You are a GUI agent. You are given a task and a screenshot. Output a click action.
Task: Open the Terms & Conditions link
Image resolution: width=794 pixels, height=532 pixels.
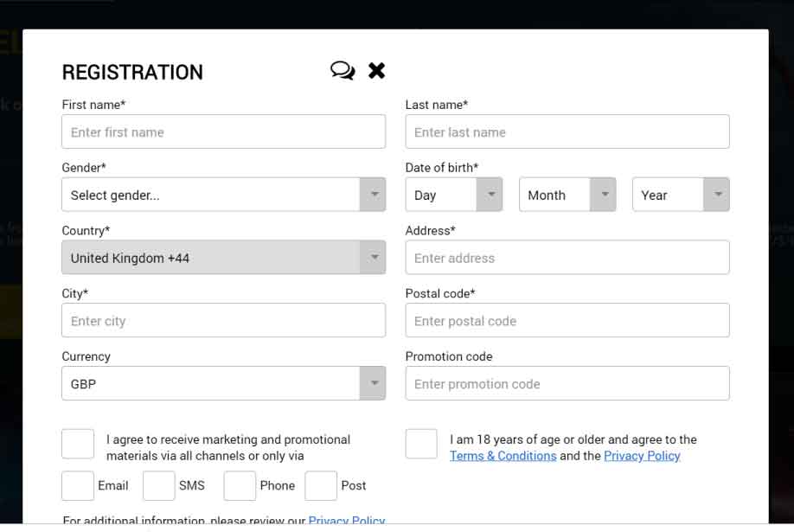point(503,456)
